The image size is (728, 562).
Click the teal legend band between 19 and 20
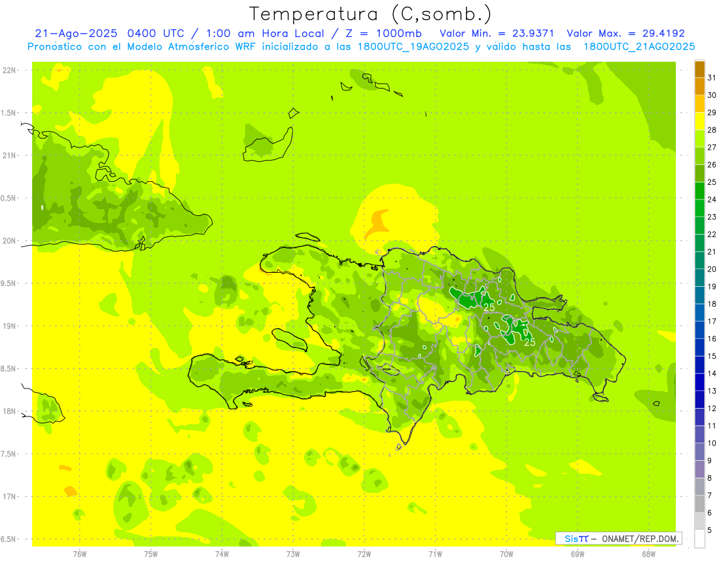(699, 278)
